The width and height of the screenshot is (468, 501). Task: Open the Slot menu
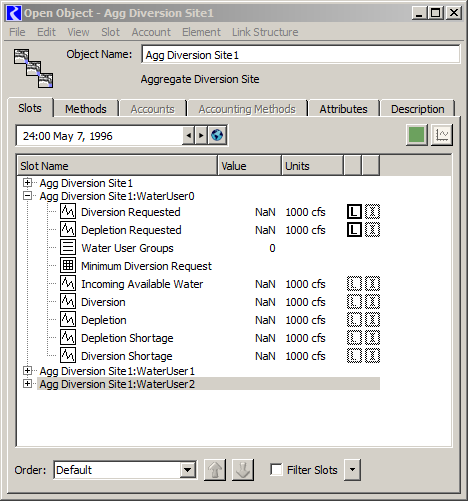pyautogui.click(x=110, y=32)
